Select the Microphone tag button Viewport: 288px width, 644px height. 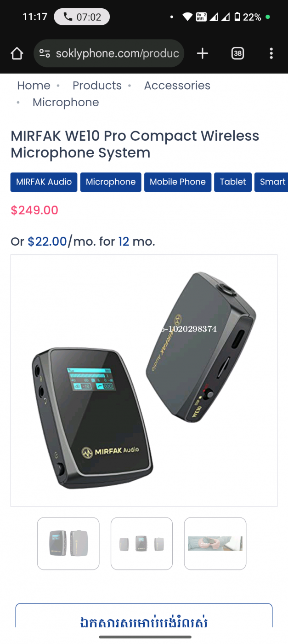[x=111, y=182]
